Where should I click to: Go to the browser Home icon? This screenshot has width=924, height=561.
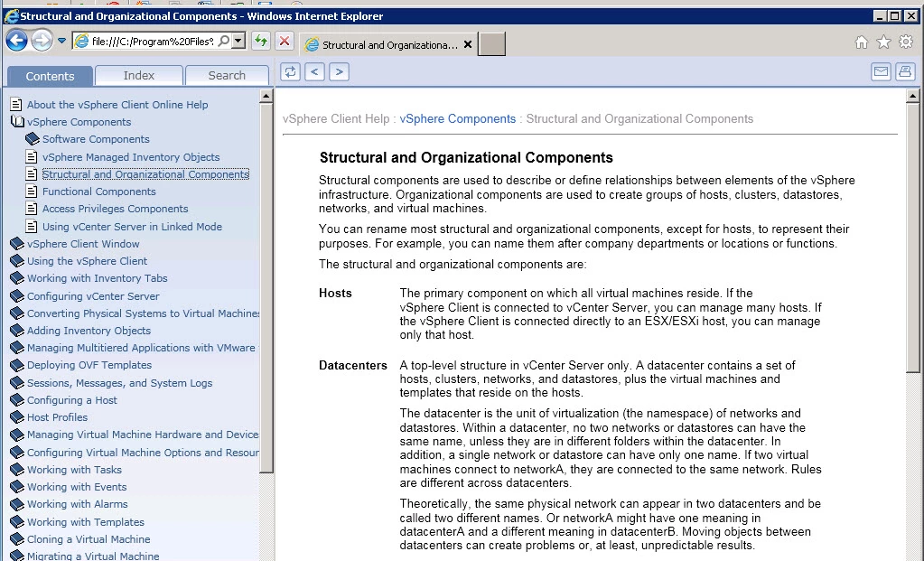862,42
